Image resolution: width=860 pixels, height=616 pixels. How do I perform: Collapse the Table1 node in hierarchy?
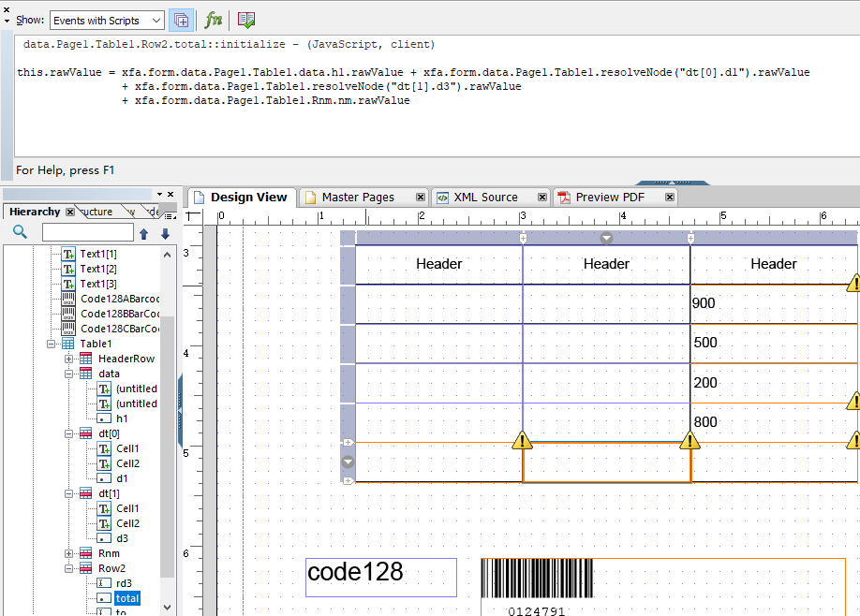pyautogui.click(x=52, y=344)
